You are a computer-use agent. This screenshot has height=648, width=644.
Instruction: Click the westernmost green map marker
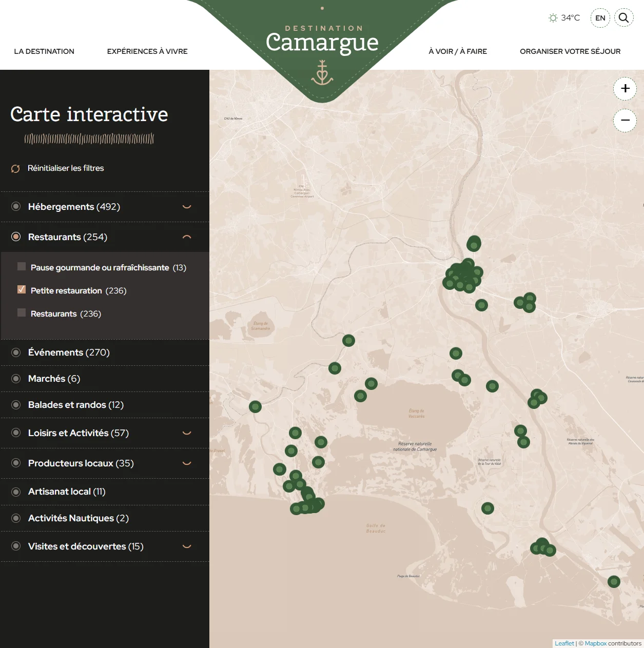[255, 407]
